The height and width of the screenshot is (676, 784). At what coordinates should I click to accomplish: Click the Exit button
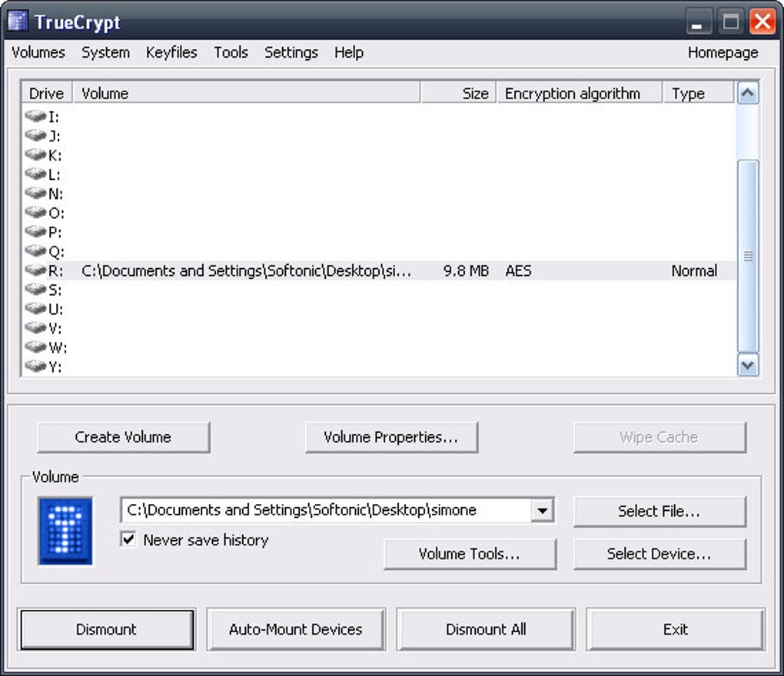pos(676,629)
